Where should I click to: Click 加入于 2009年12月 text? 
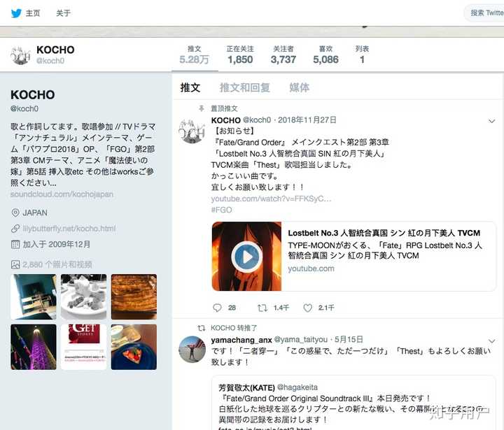[x=56, y=245]
